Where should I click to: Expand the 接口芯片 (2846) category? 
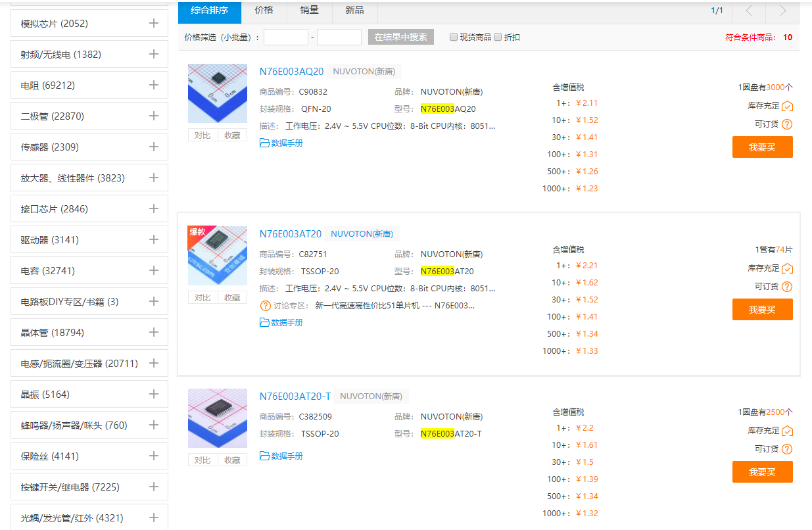click(x=154, y=208)
